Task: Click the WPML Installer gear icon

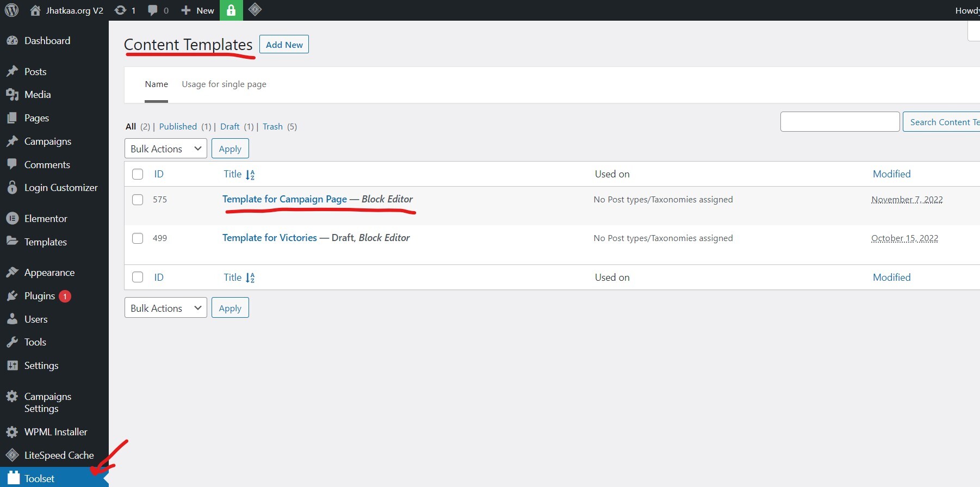Action: [12, 432]
